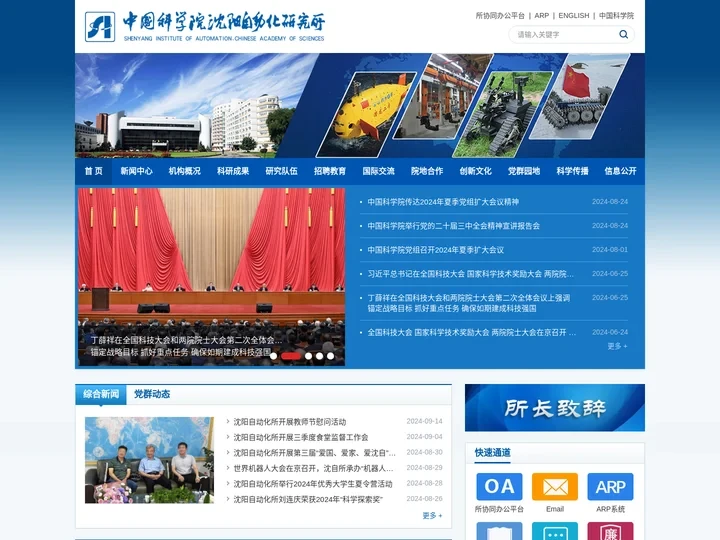The width and height of the screenshot is (720, 540).
Task: Click the maroon 廉 shield icon
Action: pyautogui.click(x=610, y=531)
